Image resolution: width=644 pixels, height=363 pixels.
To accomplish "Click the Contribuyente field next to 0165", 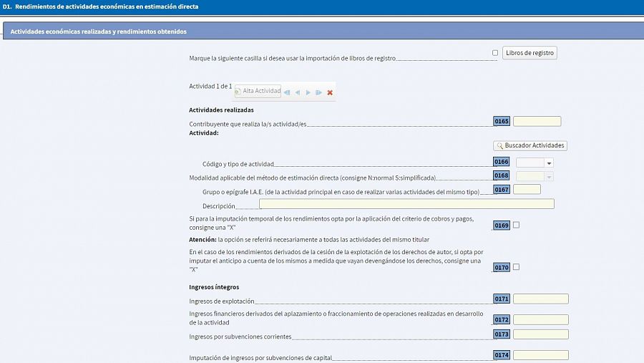I will (x=537, y=122).
